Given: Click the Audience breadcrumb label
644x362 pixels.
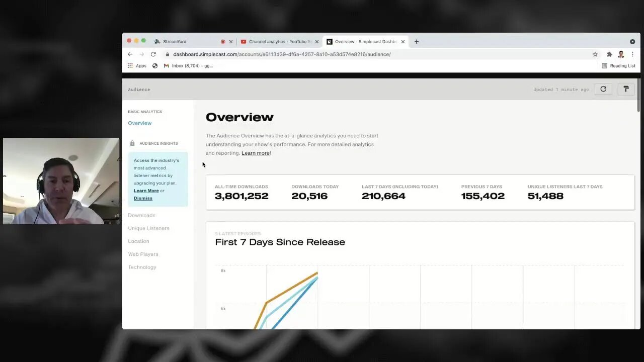Looking at the screenshot, I should tap(139, 89).
